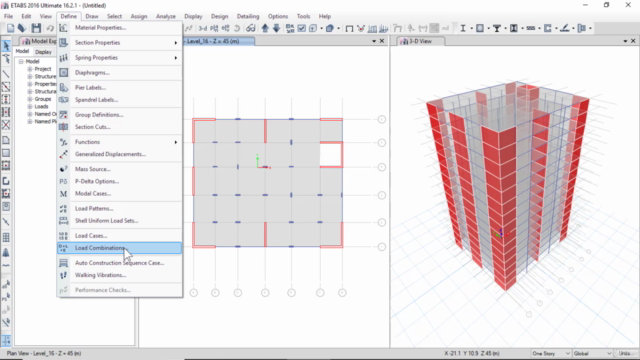Click Mass Source menu entry
This screenshot has height=360, width=640.
119,169
